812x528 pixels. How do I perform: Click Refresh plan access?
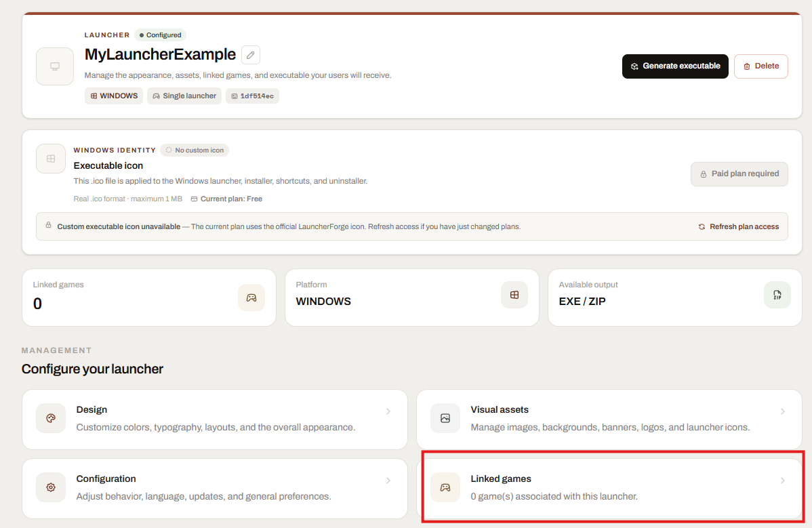click(x=739, y=227)
